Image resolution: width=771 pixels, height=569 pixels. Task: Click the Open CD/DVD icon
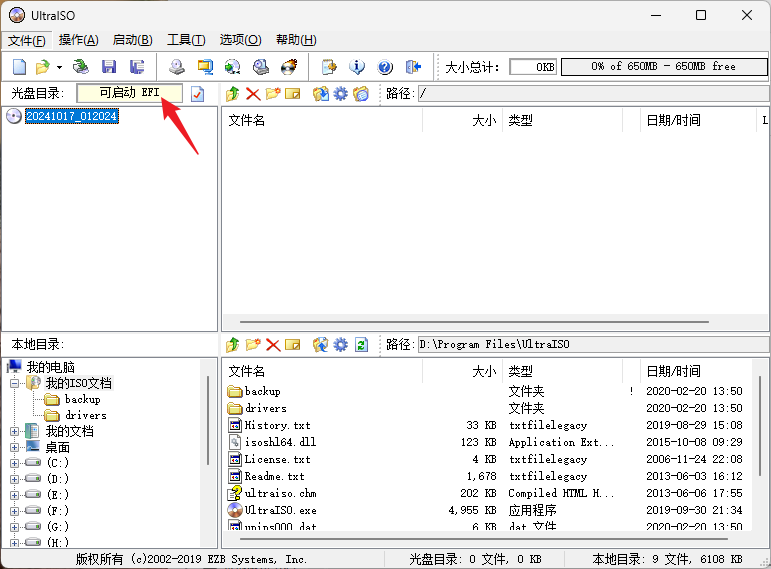tap(81, 66)
